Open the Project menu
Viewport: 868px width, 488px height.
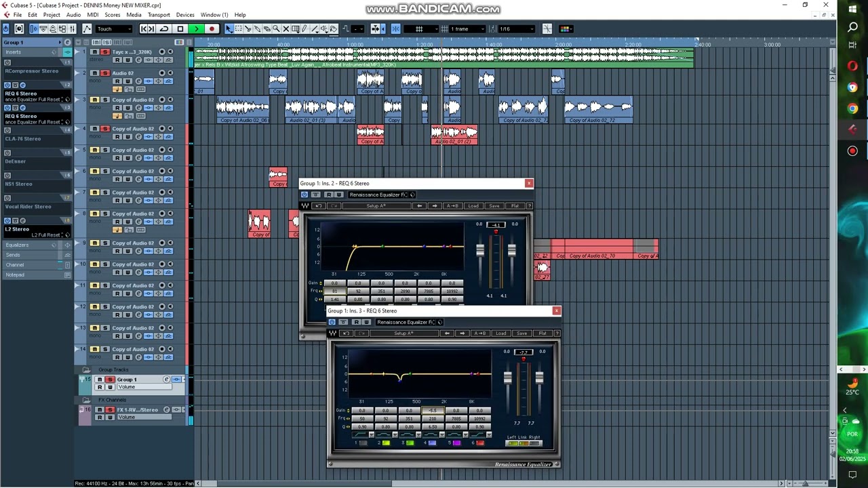click(x=52, y=14)
